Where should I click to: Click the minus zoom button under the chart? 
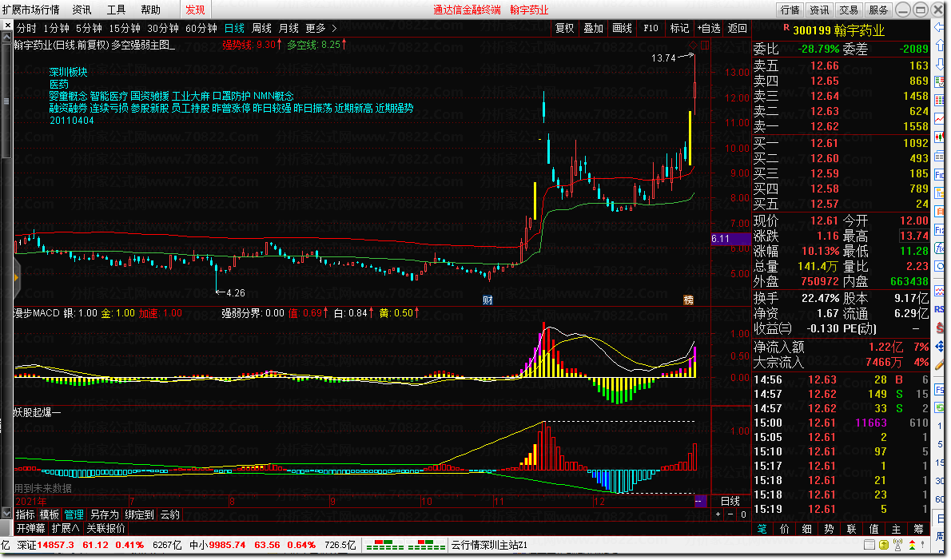731,514
